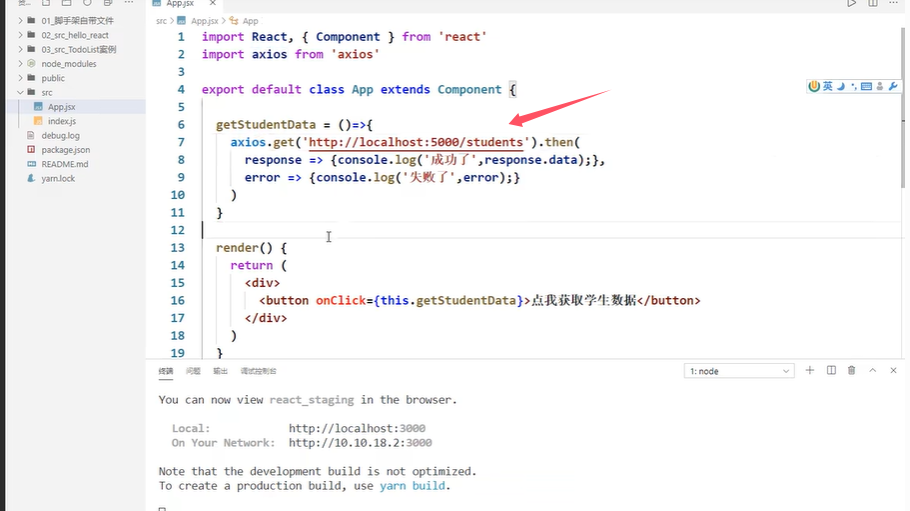
Task: Click the 'yarn build' text in terminal
Action: 412,486
